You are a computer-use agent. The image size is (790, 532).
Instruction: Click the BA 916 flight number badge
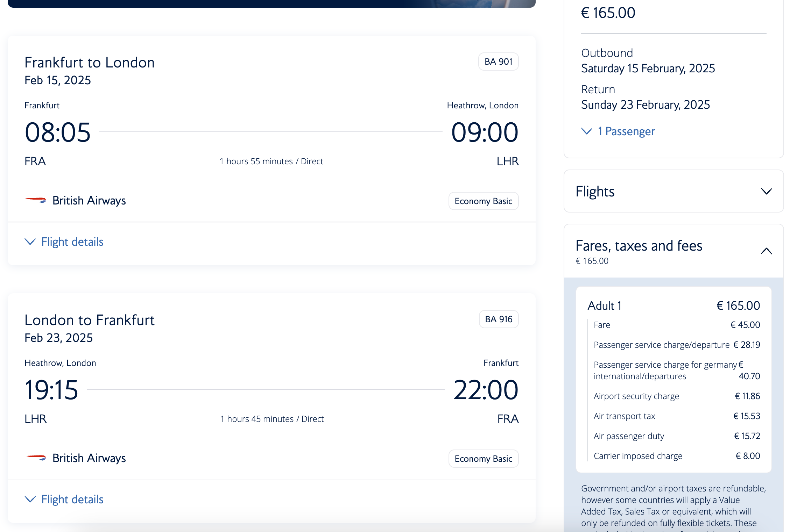pyautogui.click(x=499, y=319)
